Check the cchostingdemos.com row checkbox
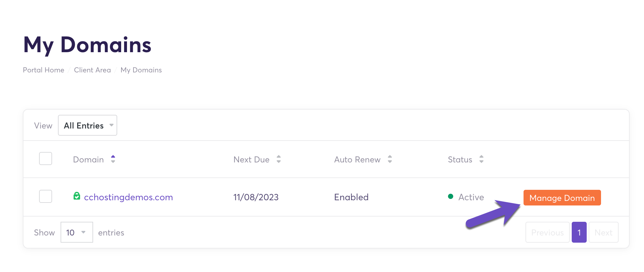The height and width of the screenshot is (272, 644). 46,196
